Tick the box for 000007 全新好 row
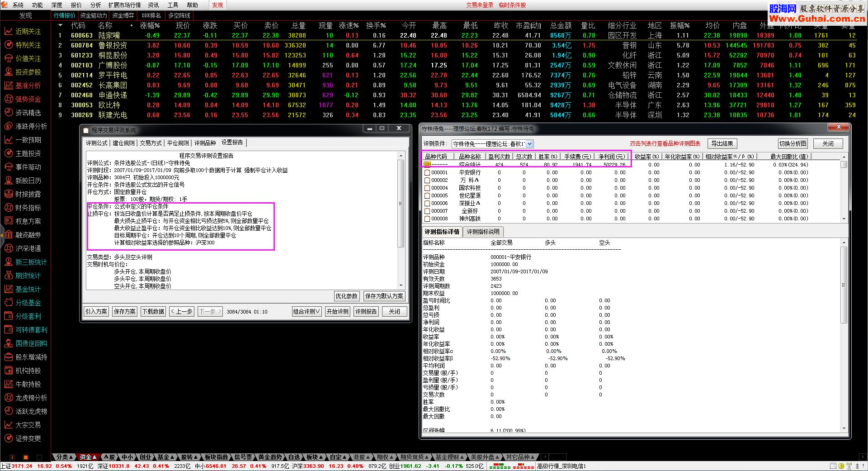Screen dimensions: 868x471 tap(427, 211)
